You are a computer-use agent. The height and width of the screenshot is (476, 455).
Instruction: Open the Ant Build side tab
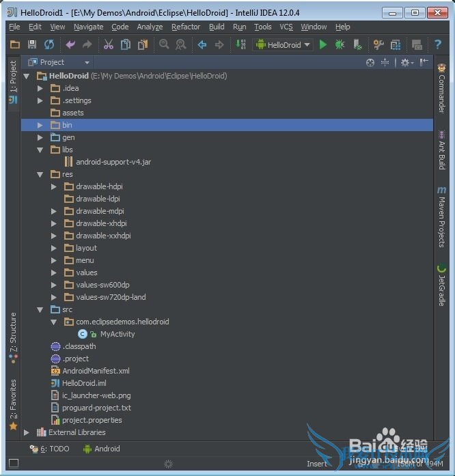pos(441,150)
